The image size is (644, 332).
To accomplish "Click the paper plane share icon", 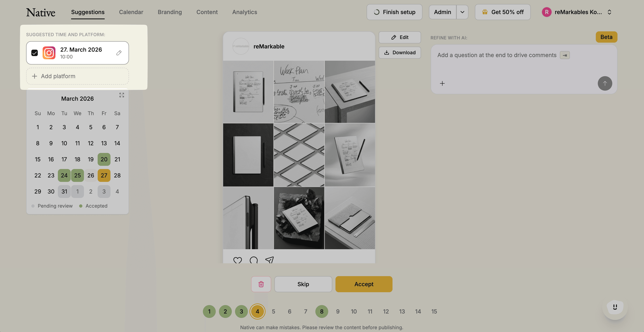I will point(270,260).
